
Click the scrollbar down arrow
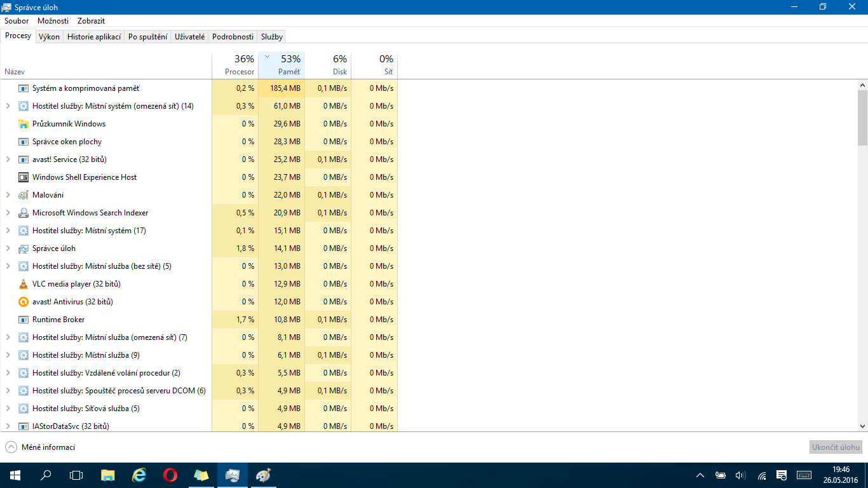click(862, 426)
